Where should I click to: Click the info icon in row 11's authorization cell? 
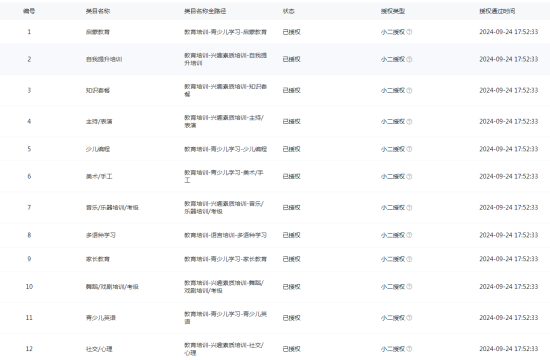coord(409,318)
